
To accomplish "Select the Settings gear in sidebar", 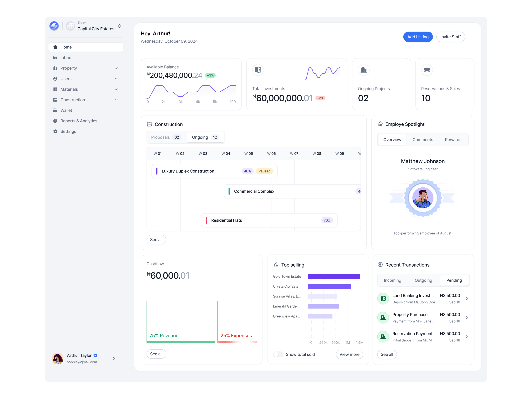I will (x=55, y=131).
